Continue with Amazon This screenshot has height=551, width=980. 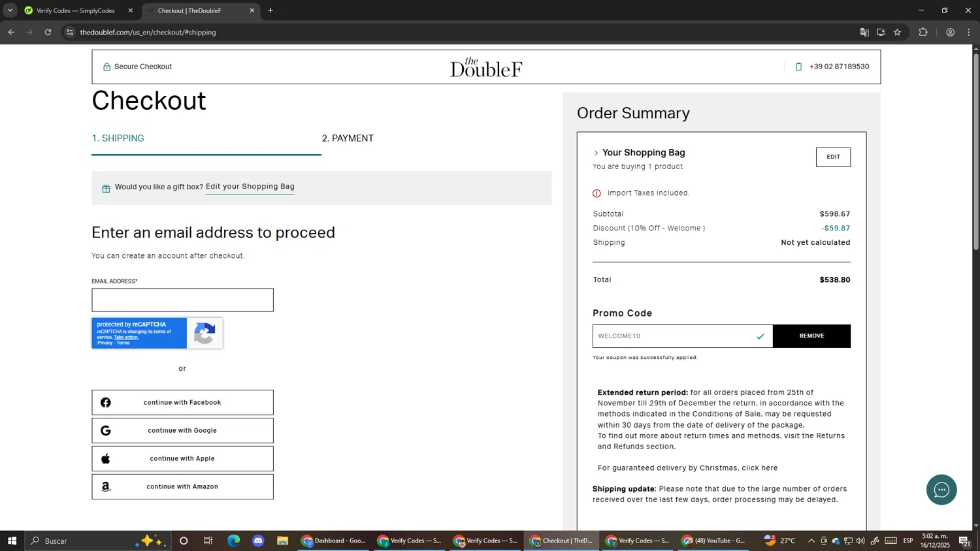click(182, 487)
